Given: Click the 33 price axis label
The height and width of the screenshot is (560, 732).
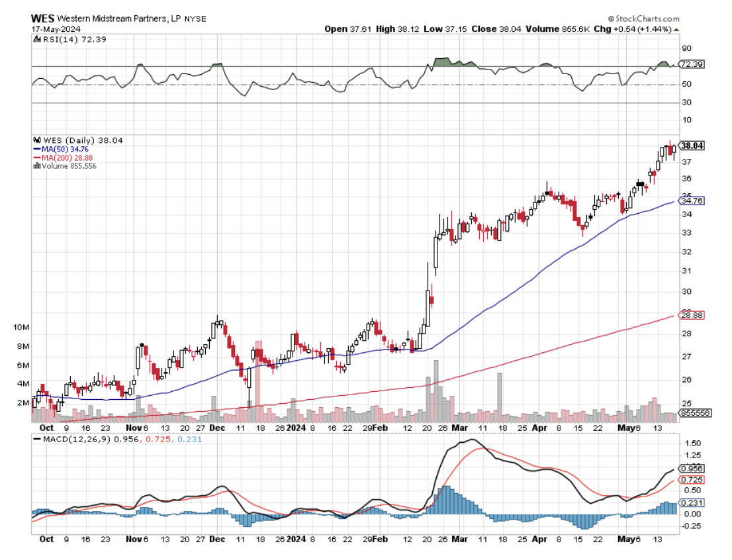Looking at the screenshot, I should pyautogui.click(x=687, y=232).
